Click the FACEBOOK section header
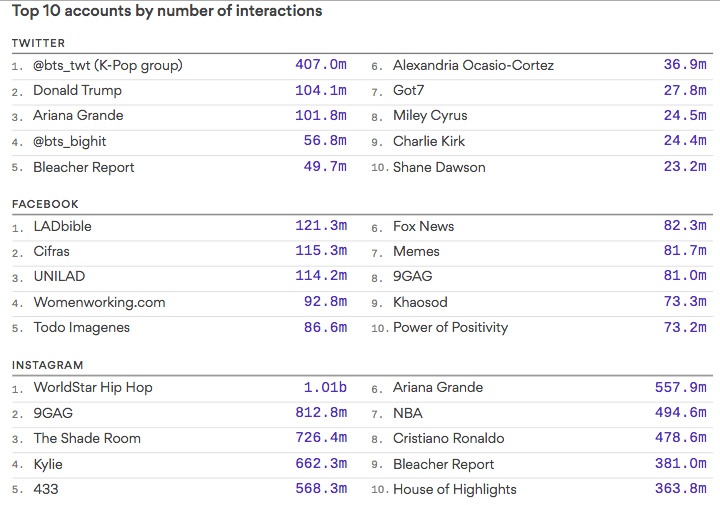Screen dimensions: 720x505 pyautogui.click(x=44, y=204)
